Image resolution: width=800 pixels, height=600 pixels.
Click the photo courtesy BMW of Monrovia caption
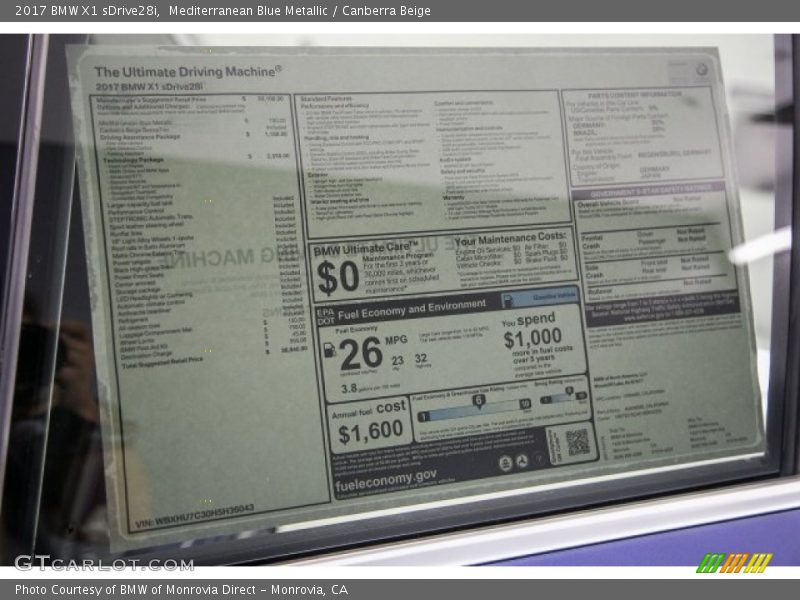click(181, 590)
